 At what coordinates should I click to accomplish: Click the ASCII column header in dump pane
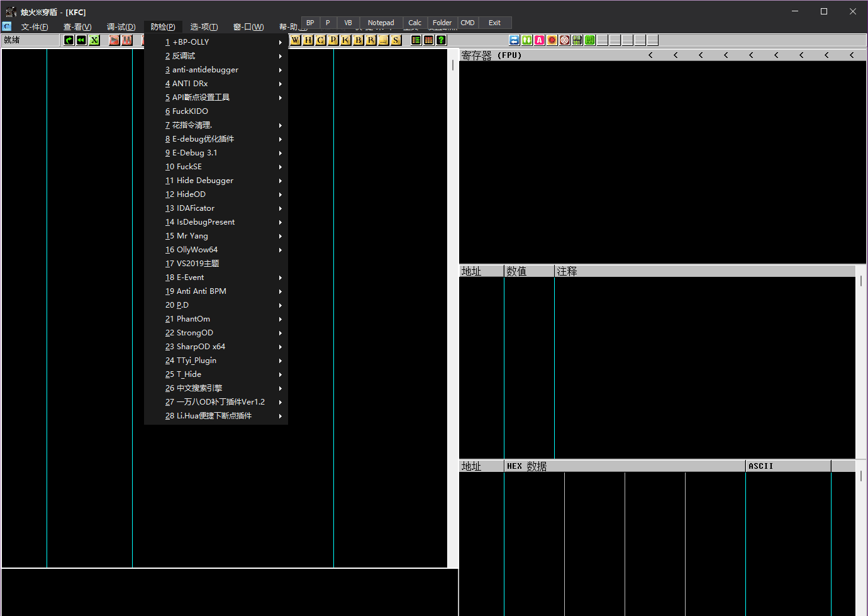[788, 466]
